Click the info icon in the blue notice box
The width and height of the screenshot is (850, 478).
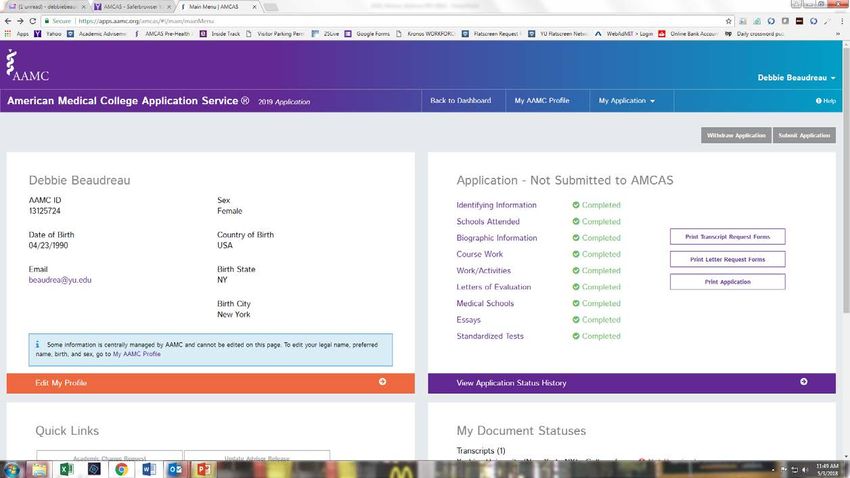click(37, 344)
